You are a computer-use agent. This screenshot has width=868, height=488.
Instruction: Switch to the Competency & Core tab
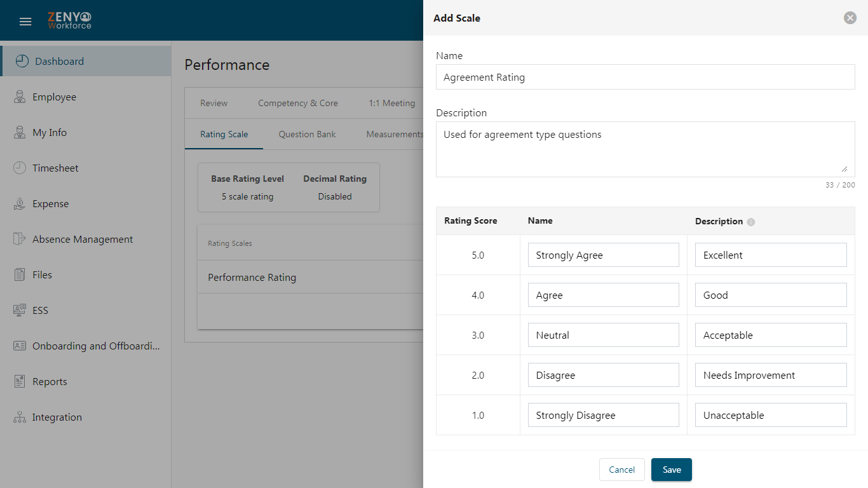coord(298,103)
